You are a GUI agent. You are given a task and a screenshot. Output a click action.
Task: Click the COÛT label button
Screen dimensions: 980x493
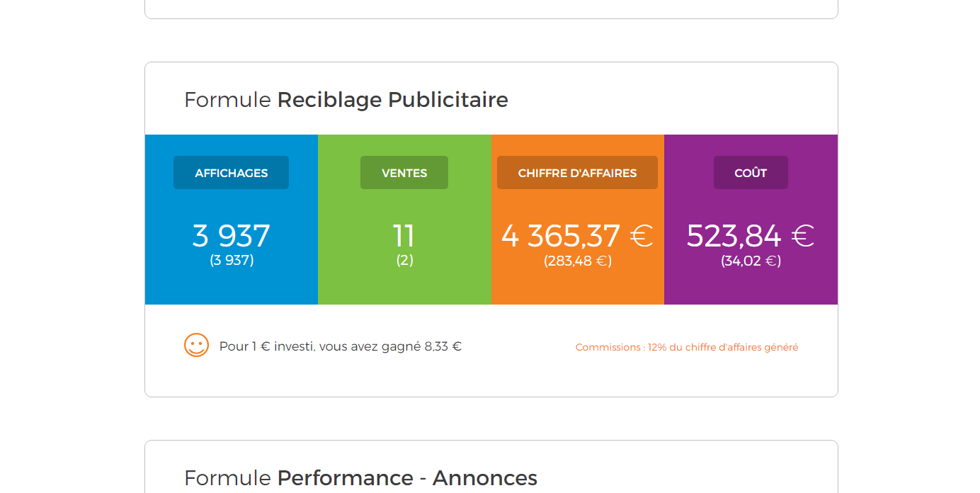tap(751, 173)
